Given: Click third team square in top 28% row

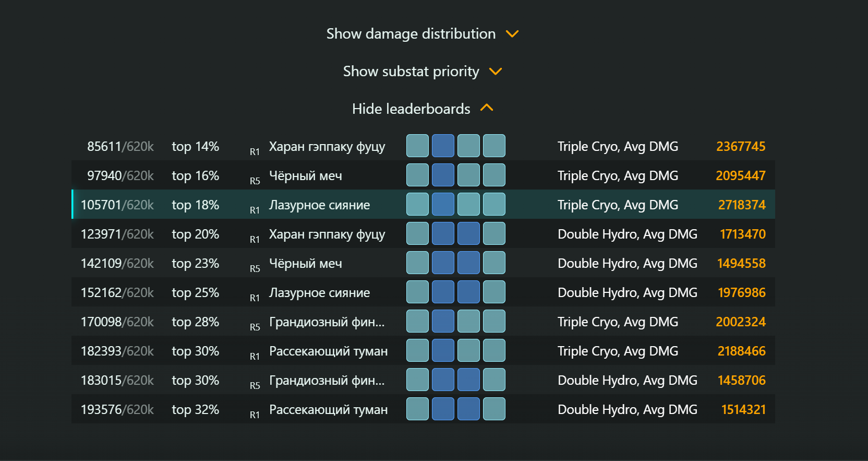Looking at the screenshot, I should click(x=468, y=321).
